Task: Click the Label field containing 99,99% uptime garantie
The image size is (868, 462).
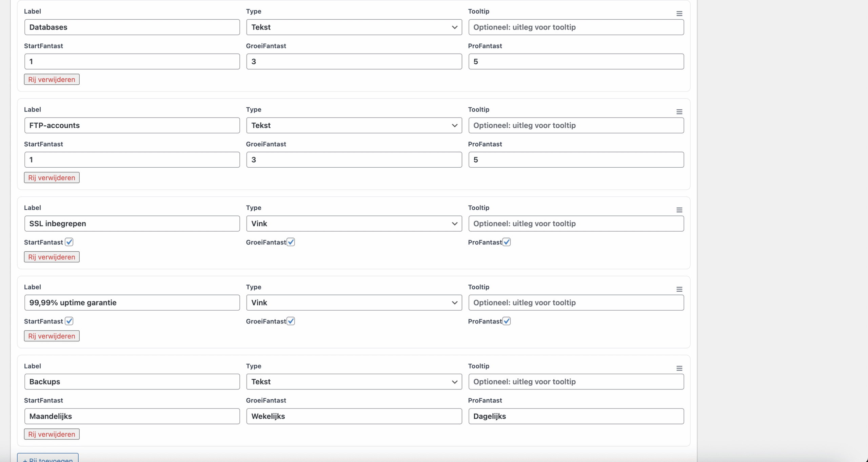Action: click(x=132, y=303)
